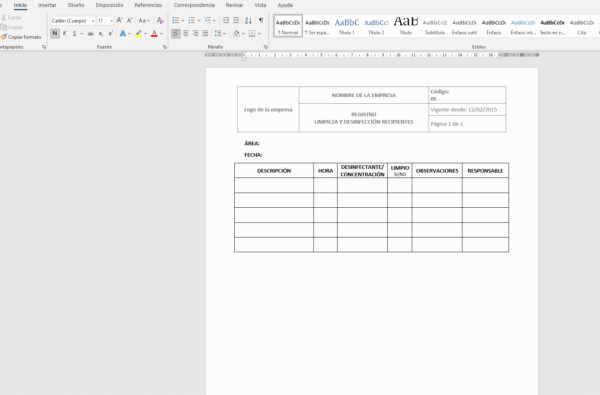This screenshot has height=395, width=600.
Task: Click the Increase font size icon
Action: 119,20
